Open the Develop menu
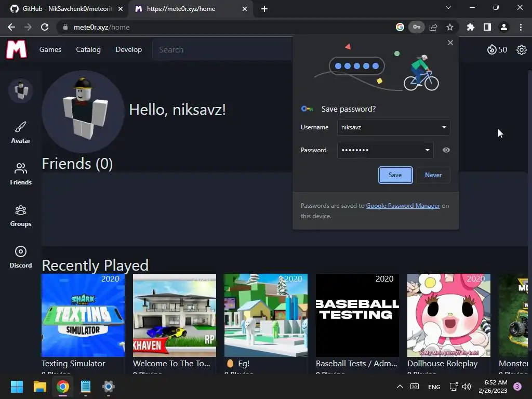532x399 pixels. point(129,49)
